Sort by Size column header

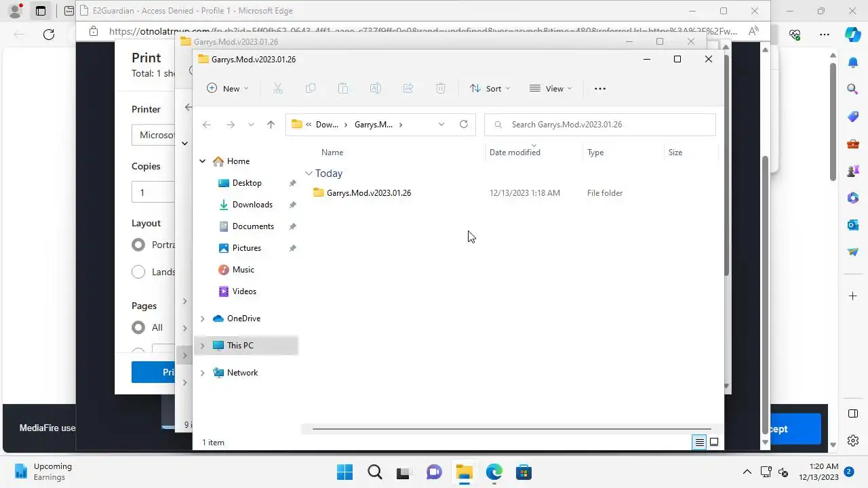point(675,152)
